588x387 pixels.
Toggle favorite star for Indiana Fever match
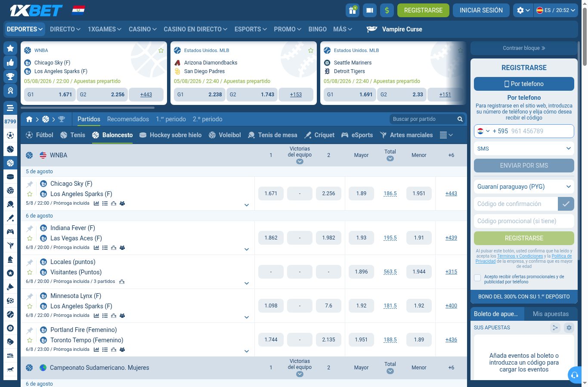pyautogui.click(x=30, y=238)
